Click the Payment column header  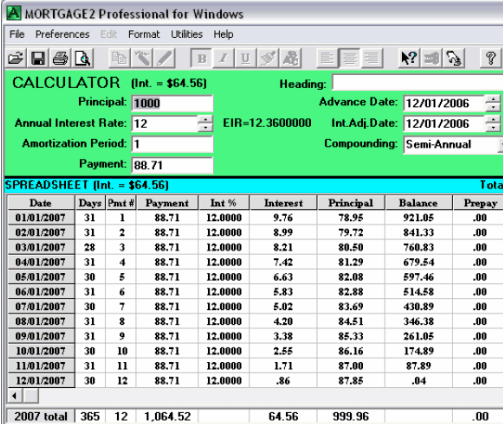(x=167, y=203)
